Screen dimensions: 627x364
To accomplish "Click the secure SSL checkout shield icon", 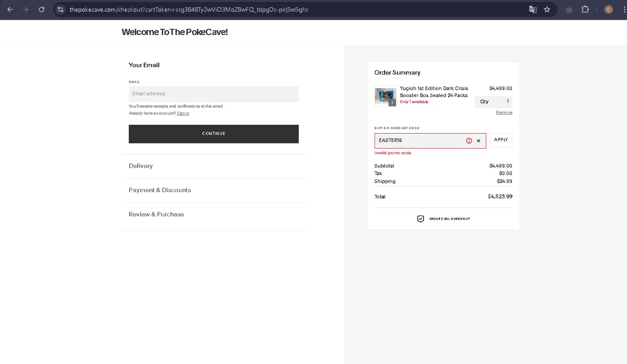I will [x=421, y=219].
